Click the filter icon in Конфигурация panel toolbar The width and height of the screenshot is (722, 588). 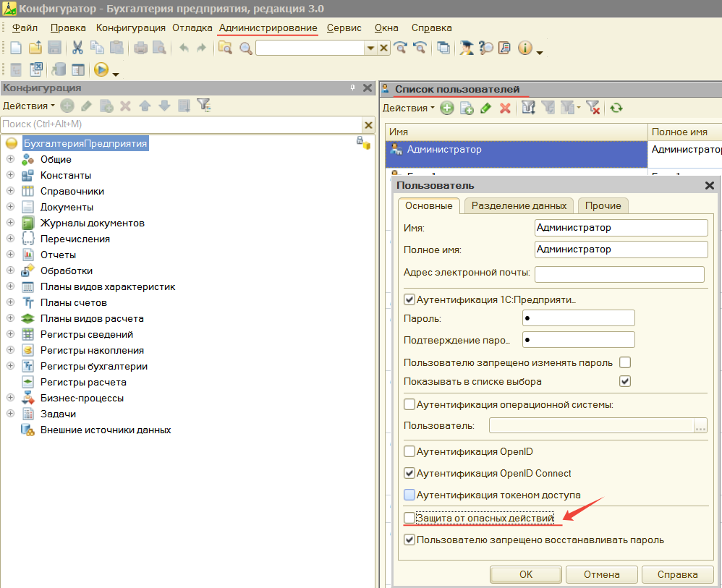click(203, 106)
